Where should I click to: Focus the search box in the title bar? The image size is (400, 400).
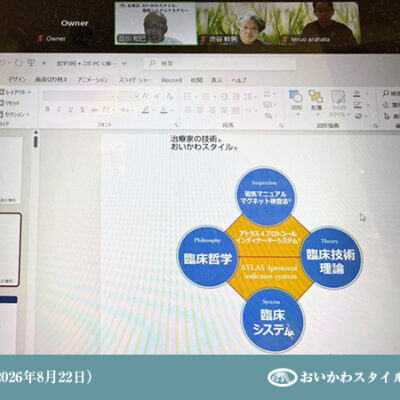pos(220,63)
